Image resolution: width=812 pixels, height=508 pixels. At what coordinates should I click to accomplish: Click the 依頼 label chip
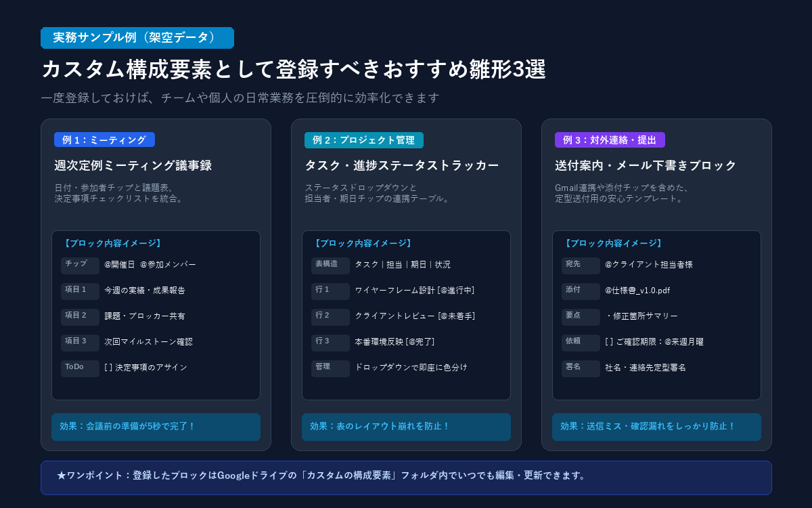[x=581, y=343]
